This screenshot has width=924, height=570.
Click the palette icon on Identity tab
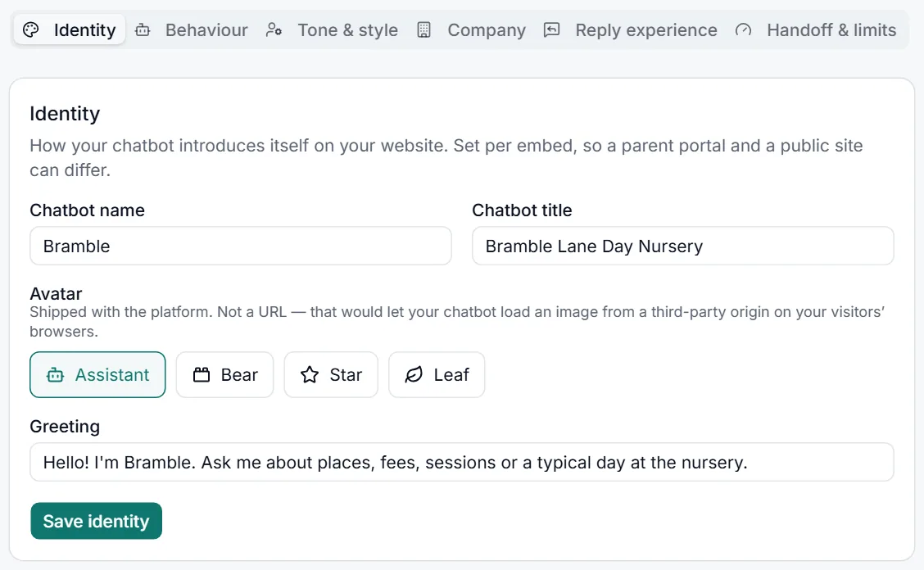(x=30, y=29)
